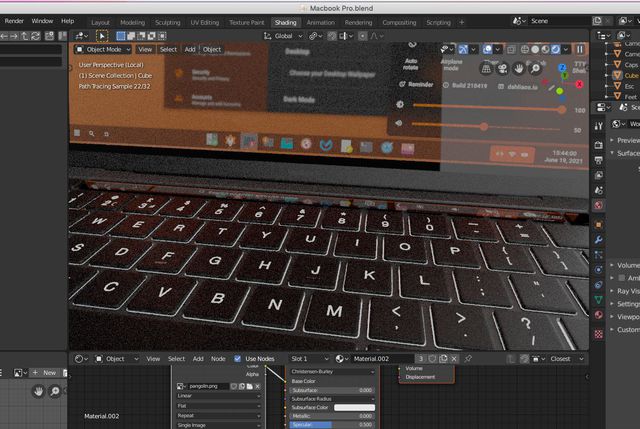This screenshot has height=429, width=640.
Task: Toggle the Use Nodes checkbox
Action: click(238, 359)
